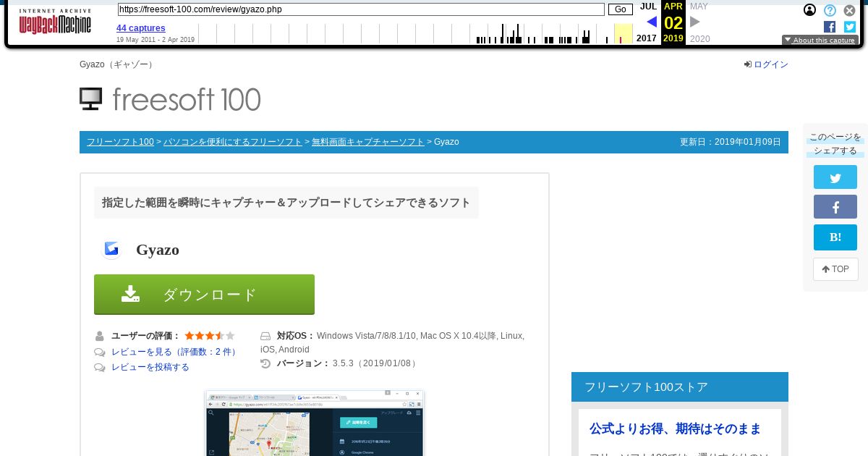
Task: Open the Wayback user account icon
Action: 810,10
